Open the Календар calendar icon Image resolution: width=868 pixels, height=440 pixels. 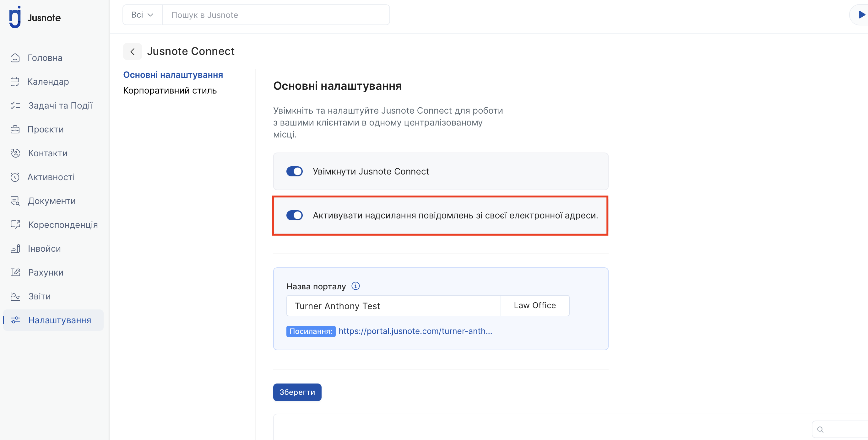15,82
